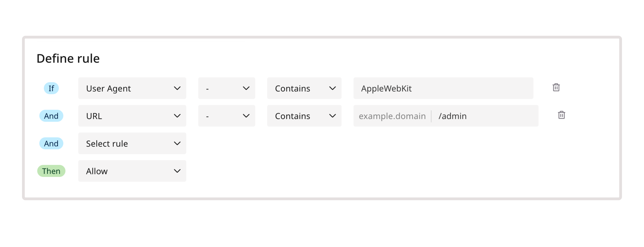Click the AppleWebKit value input field

(443, 88)
